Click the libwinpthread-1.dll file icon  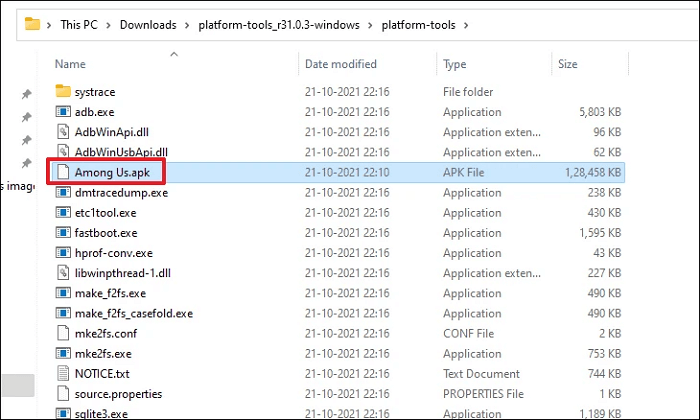point(63,273)
